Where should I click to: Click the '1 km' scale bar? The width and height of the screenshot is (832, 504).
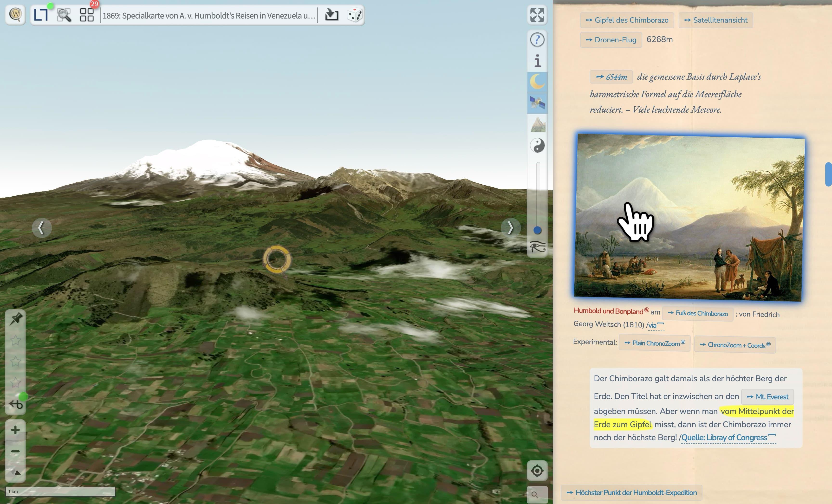coord(60,491)
